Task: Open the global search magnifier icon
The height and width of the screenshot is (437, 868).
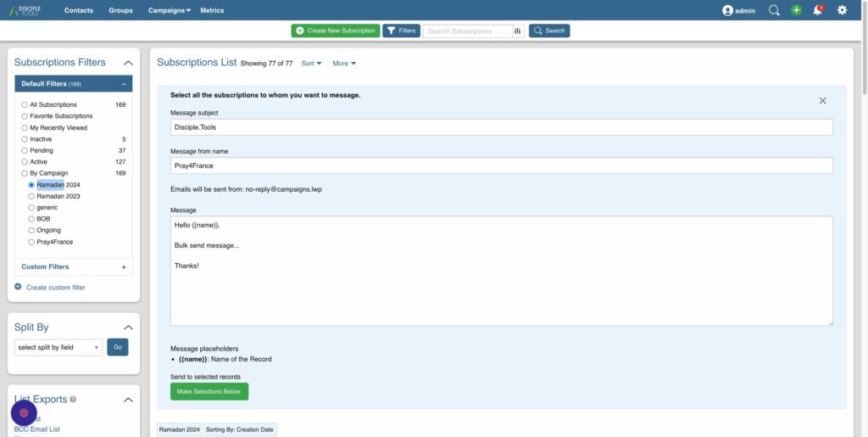Action: 773,10
